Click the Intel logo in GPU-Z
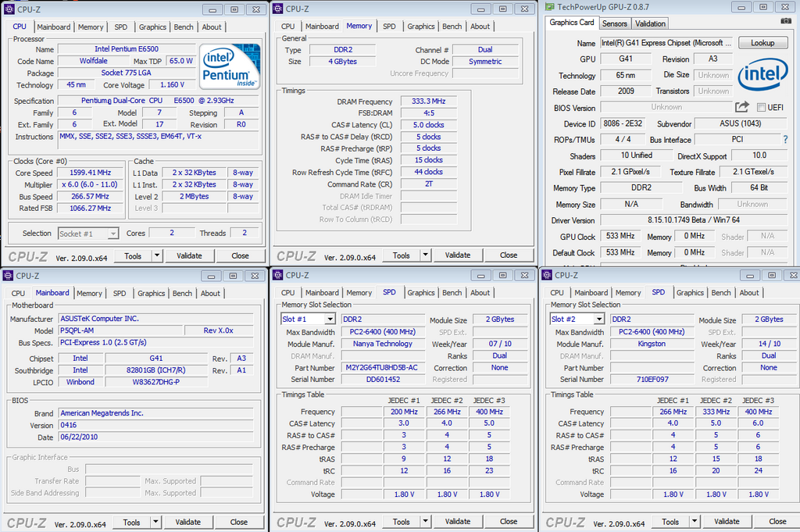The height and width of the screenshot is (532, 800). coord(762,74)
